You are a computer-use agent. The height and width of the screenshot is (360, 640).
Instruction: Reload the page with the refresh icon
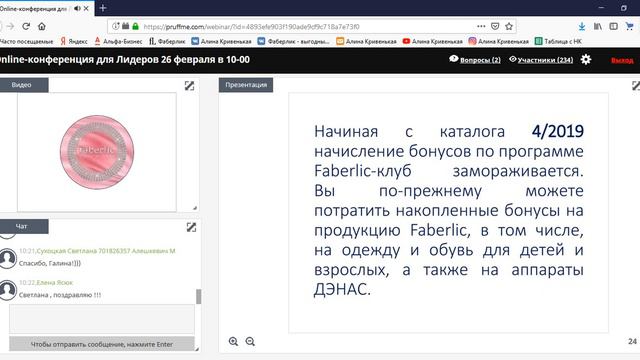[x=26, y=27]
